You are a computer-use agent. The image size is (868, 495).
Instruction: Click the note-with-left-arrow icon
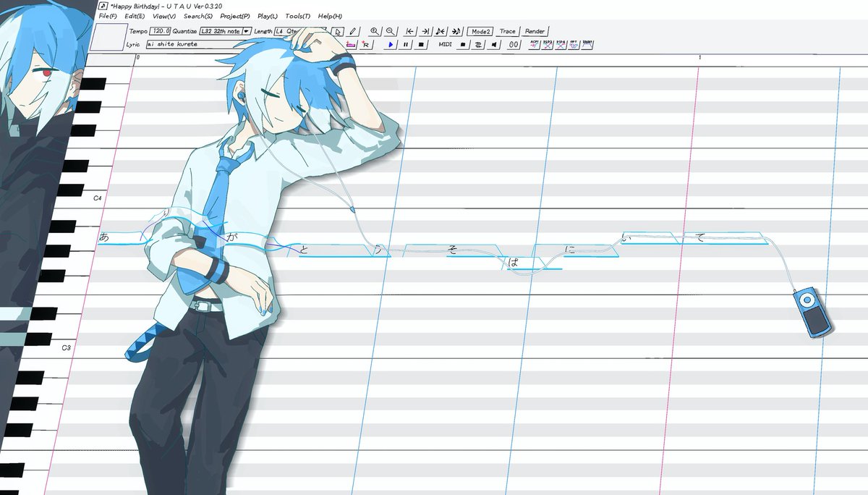pyautogui.click(x=441, y=31)
